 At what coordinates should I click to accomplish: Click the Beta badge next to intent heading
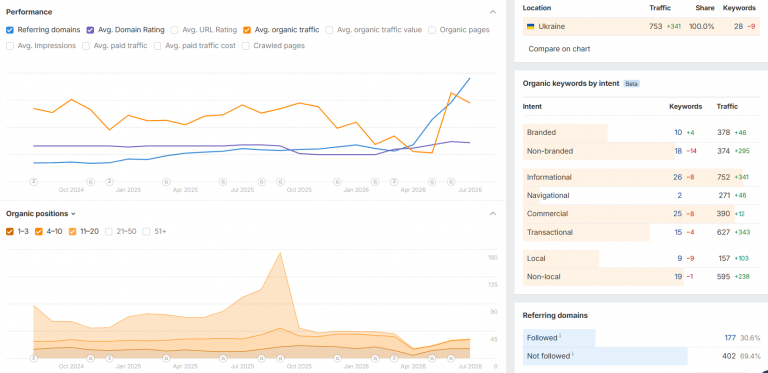tap(632, 84)
